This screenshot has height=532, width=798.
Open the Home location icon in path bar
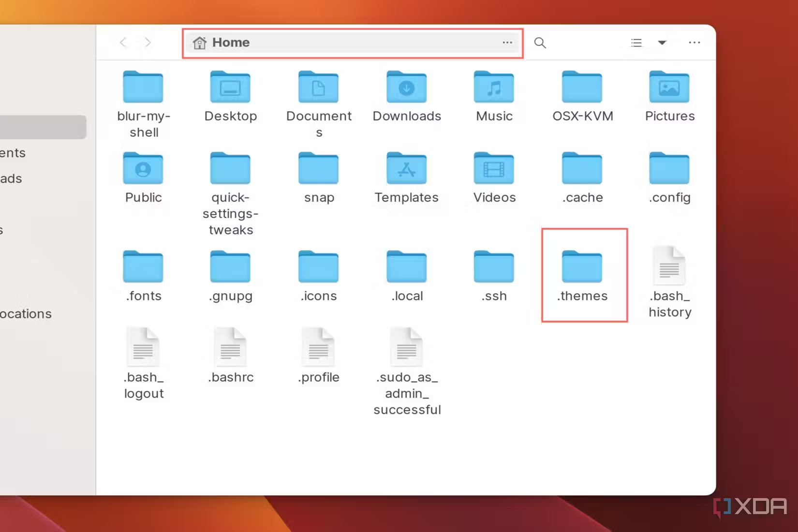click(x=199, y=43)
